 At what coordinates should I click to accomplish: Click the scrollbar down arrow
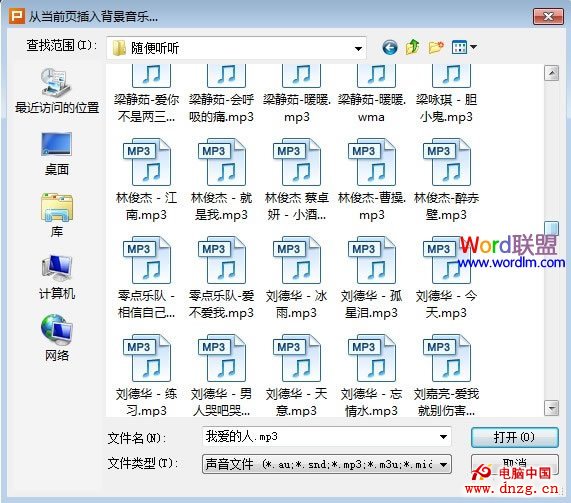tap(552, 408)
